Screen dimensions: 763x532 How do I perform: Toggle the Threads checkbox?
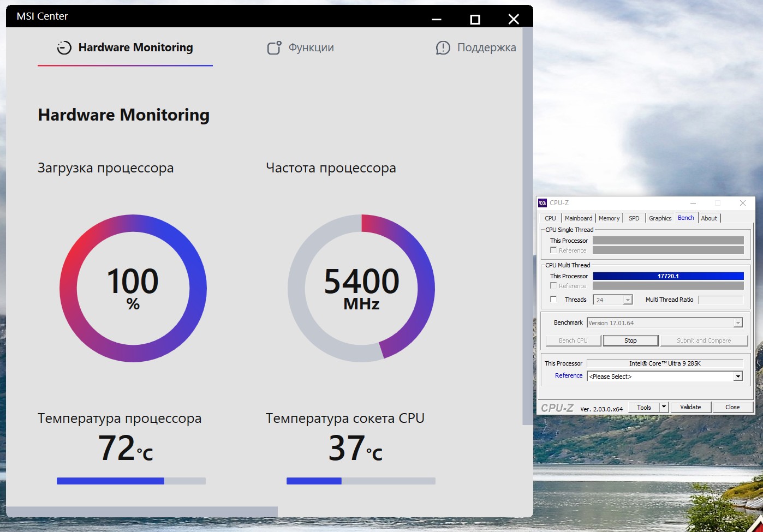tap(553, 299)
